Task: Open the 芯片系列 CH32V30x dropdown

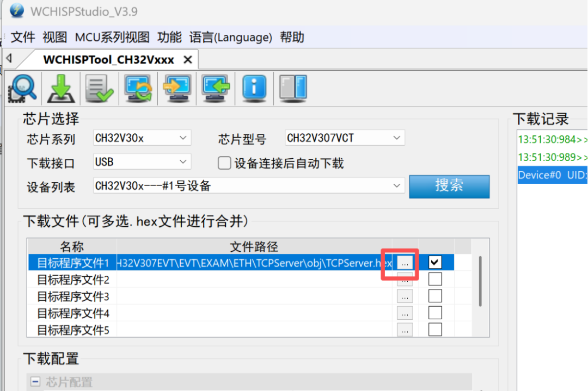Action: 142,138
